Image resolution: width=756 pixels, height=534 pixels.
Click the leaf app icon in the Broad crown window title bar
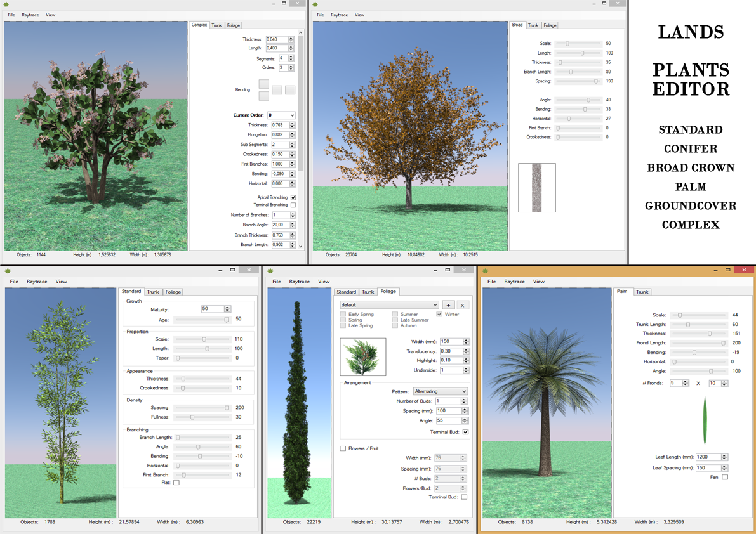click(315, 4)
